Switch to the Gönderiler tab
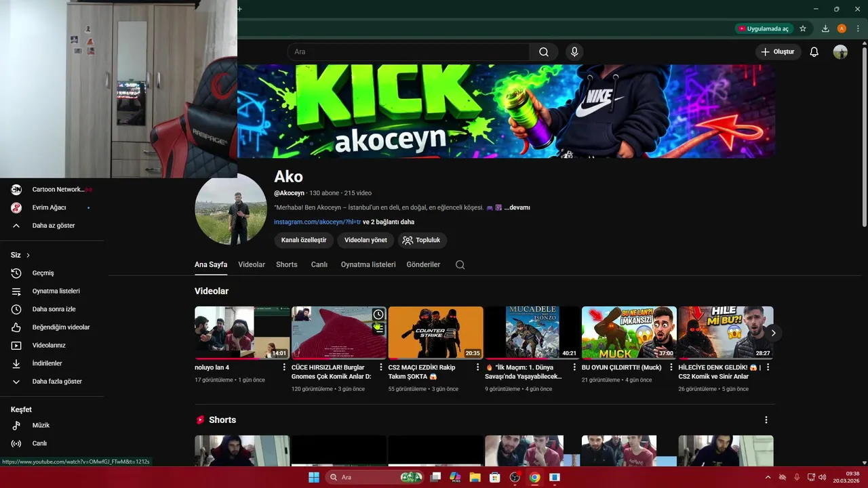This screenshot has height=488, width=868. point(423,264)
